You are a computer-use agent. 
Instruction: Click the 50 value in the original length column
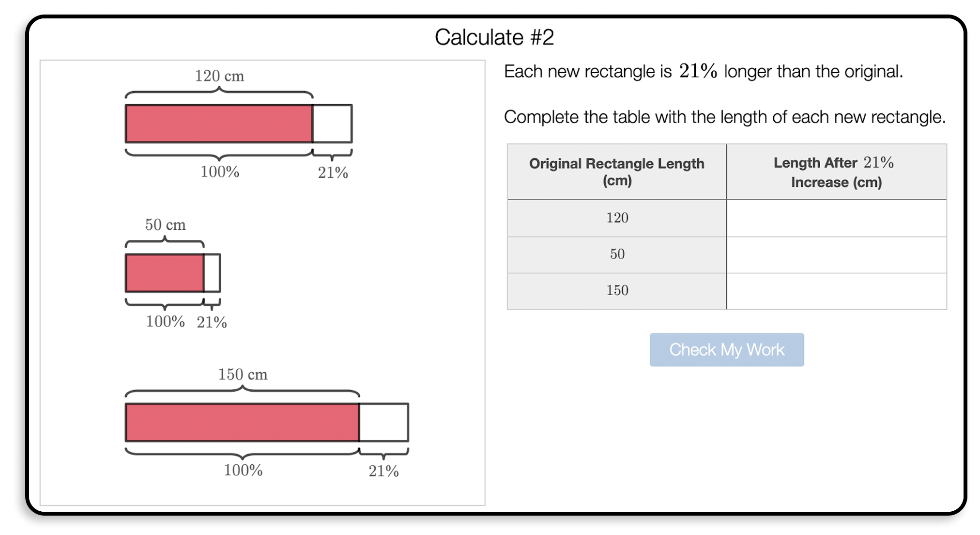tap(616, 254)
